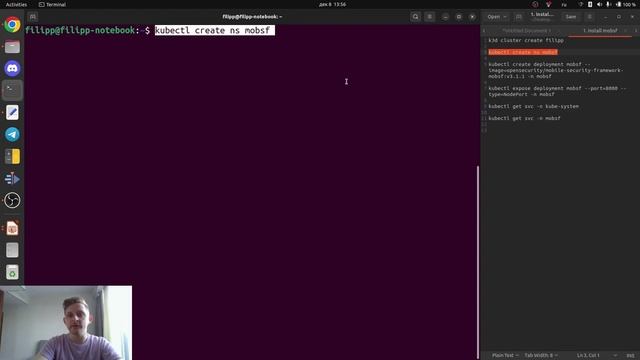Open the Trash icon in the dock
The width and height of the screenshot is (640, 360).
coord(12,272)
